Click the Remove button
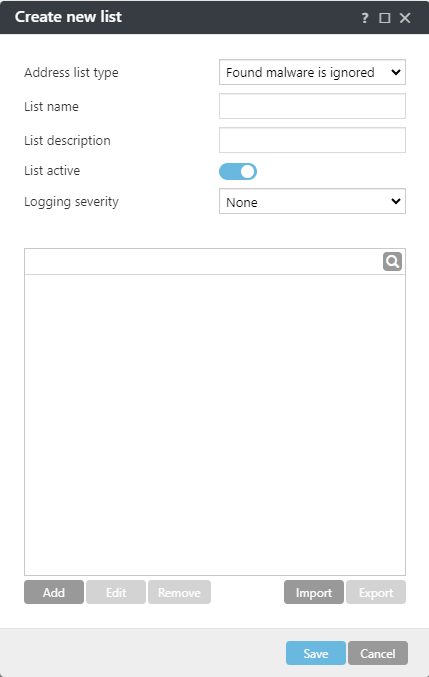429x677 pixels. (x=179, y=592)
